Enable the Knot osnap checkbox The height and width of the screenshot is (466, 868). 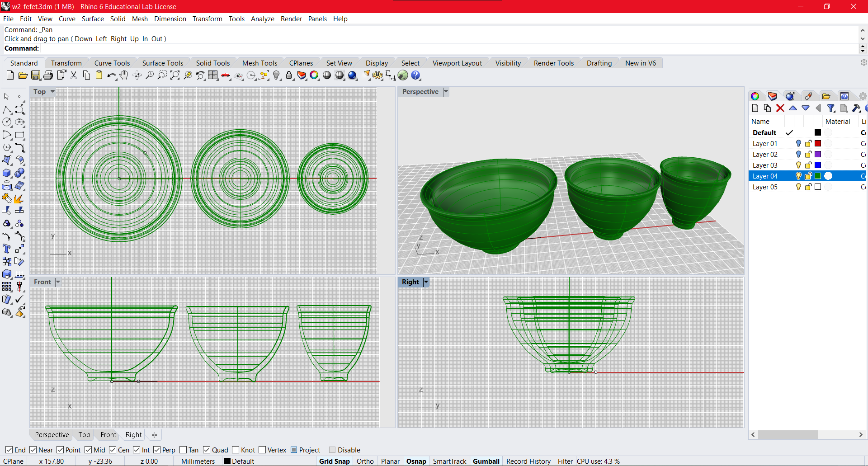click(x=236, y=450)
